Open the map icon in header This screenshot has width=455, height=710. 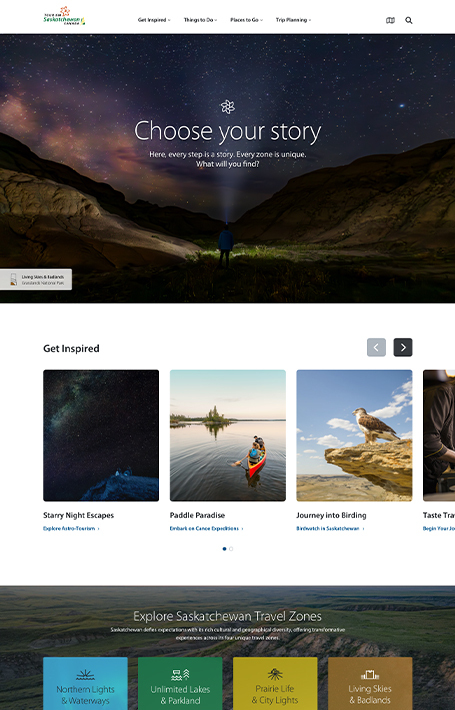[x=390, y=20]
